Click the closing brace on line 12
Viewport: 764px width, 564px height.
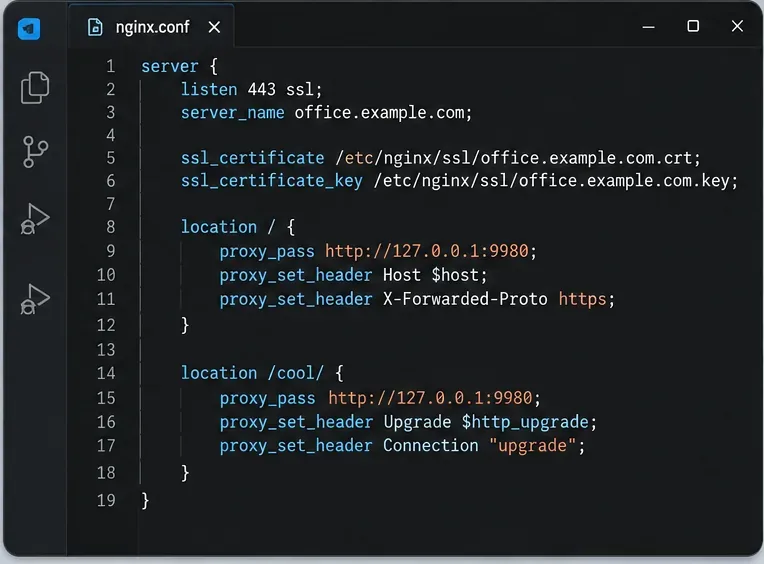tap(185, 325)
